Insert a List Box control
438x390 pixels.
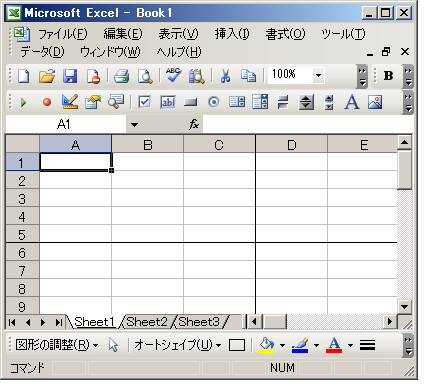[237, 102]
